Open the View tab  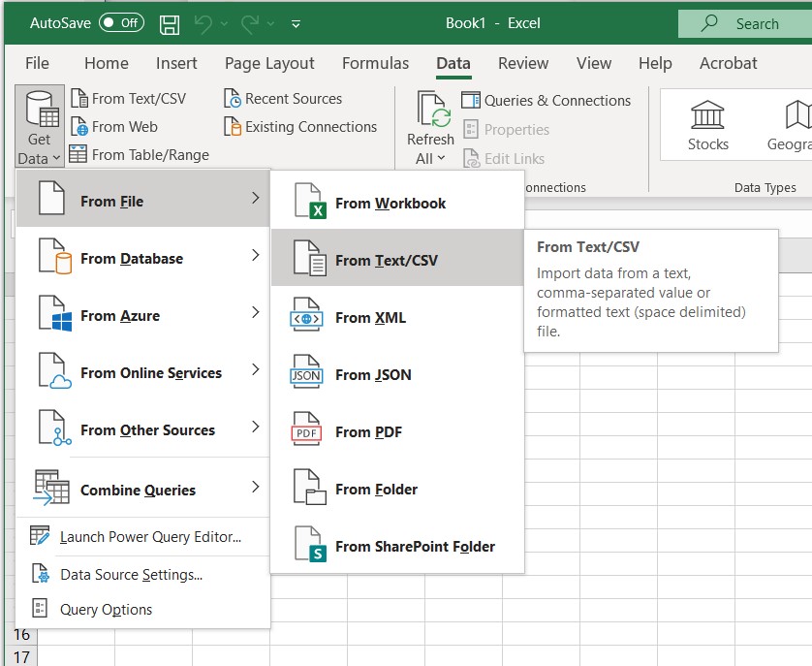pos(593,63)
